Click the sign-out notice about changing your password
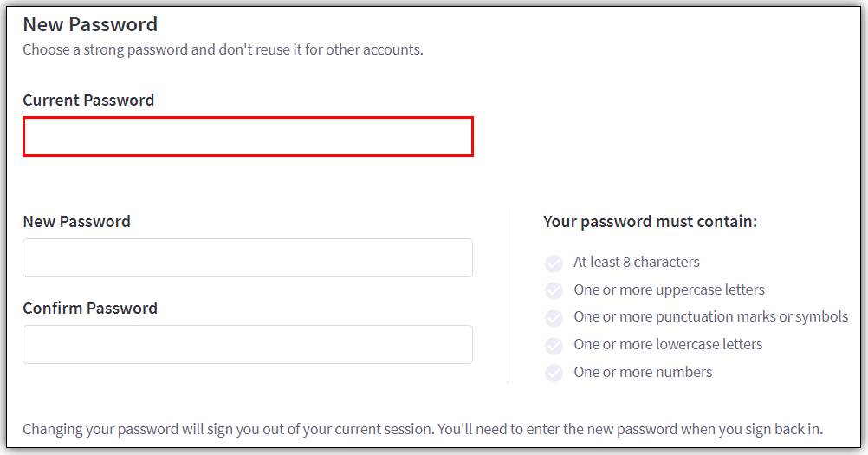This screenshot has height=455, width=868. [422, 429]
